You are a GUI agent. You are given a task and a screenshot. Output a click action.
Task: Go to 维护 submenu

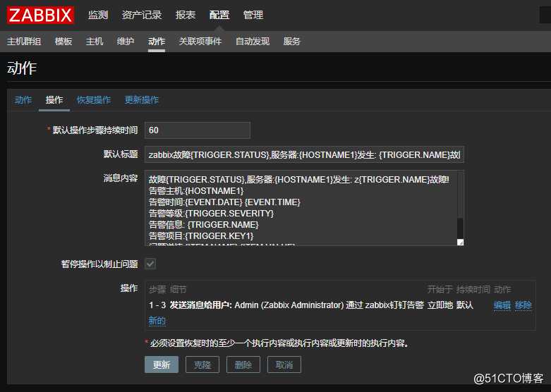pyautogui.click(x=126, y=42)
